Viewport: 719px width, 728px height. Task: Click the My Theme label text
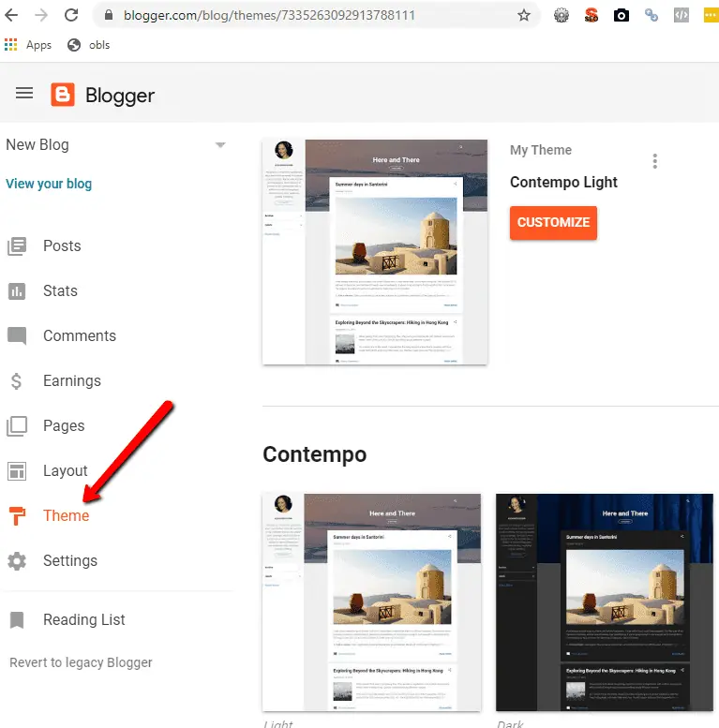point(541,151)
